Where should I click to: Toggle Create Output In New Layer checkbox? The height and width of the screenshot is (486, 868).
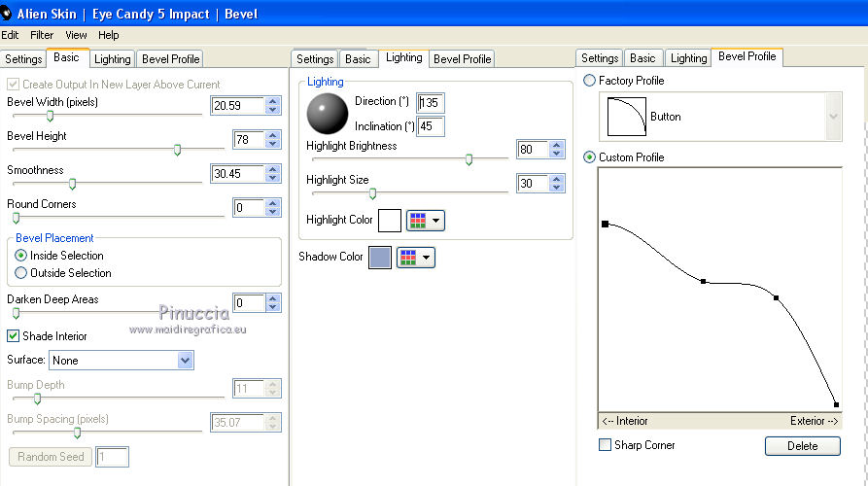pos(13,85)
